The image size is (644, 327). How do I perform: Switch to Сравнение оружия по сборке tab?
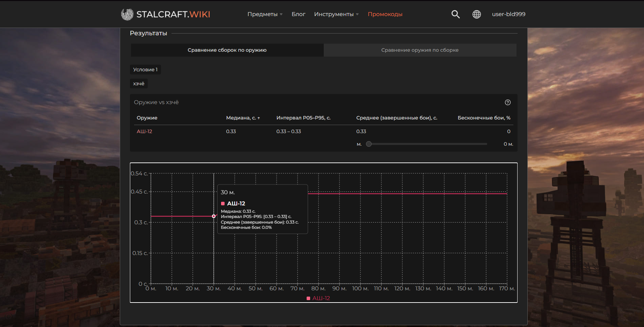click(x=420, y=50)
